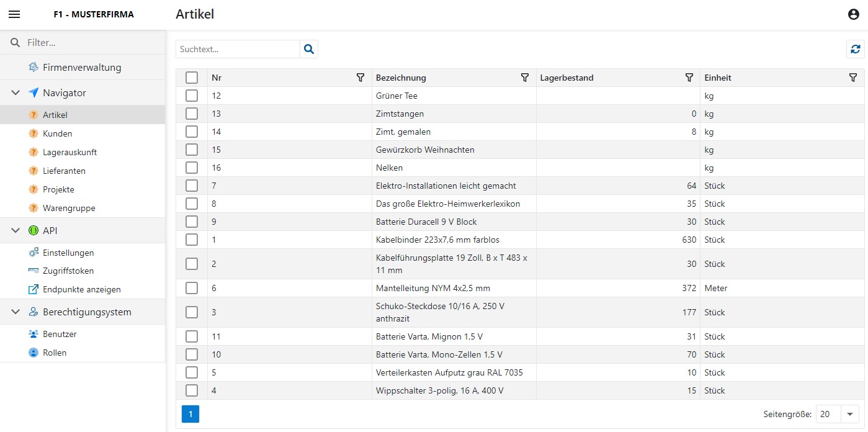Collapse the Navigator section
Image resolution: width=868 pixels, height=432 pixels.
(16, 93)
